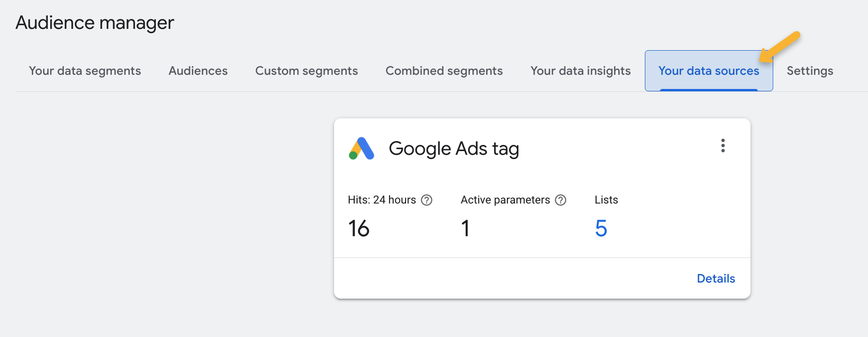Open the Audiences tab
The image size is (868, 337).
(198, 71)
